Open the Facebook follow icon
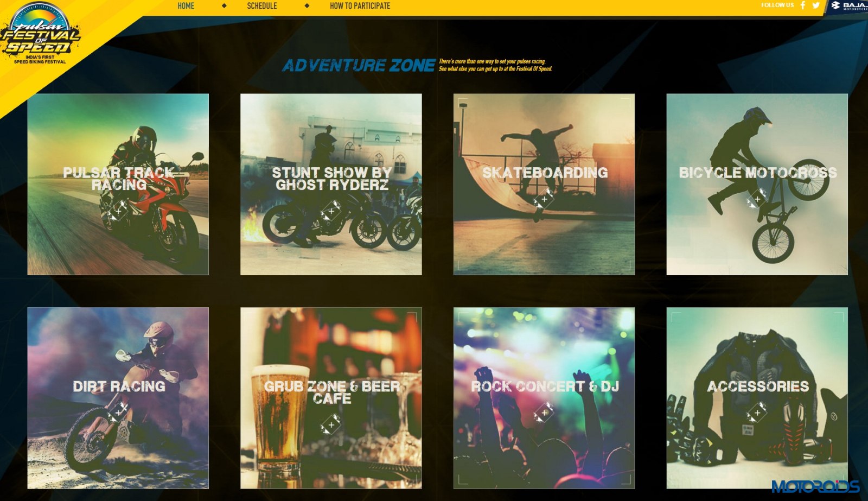 803,5
